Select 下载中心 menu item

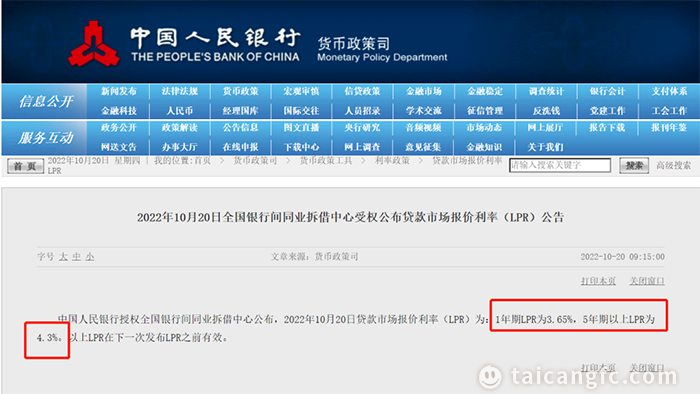tap(301, 147)
